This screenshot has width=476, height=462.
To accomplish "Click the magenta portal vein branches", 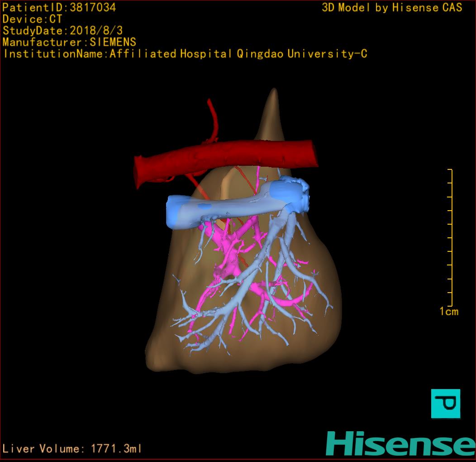I will click(226, 254).
